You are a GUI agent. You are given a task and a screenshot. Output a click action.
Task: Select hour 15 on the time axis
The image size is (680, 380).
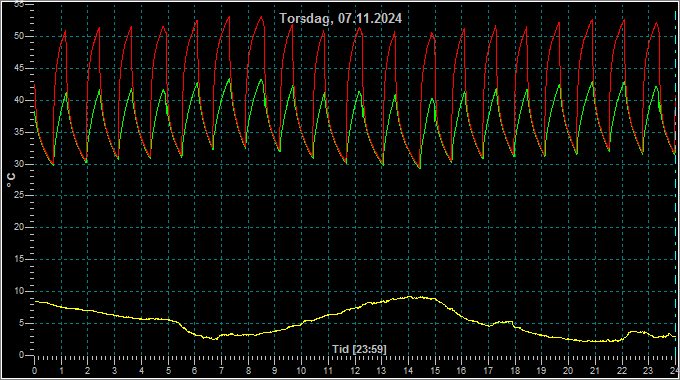(435, 371)
